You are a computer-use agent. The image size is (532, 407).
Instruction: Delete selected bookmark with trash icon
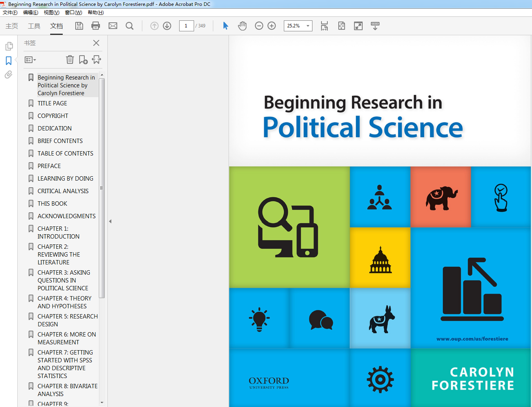coord(70,60)
